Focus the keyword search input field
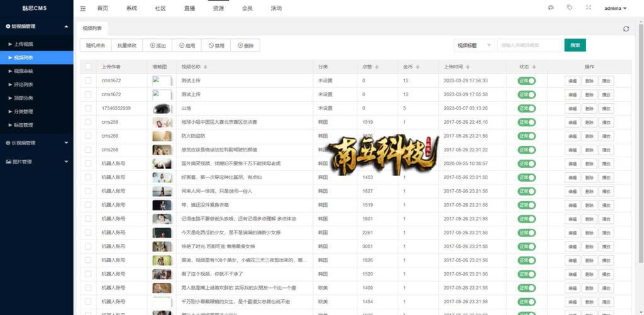 (x=530, y=46)
